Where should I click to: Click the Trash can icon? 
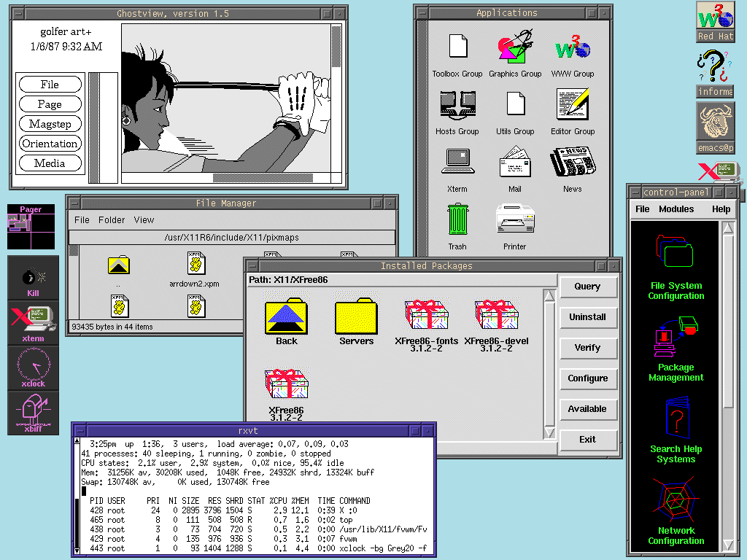pyautogui.click(x=458, y=219)
